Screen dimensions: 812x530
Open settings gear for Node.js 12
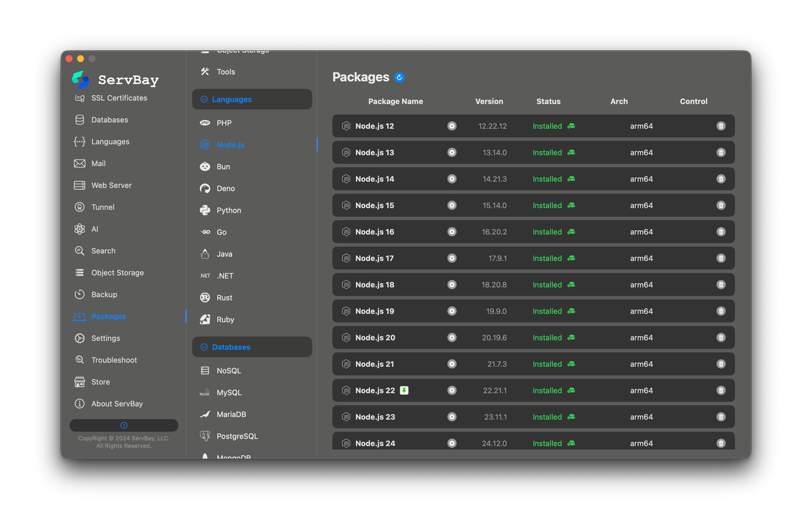tap(452, 126)
